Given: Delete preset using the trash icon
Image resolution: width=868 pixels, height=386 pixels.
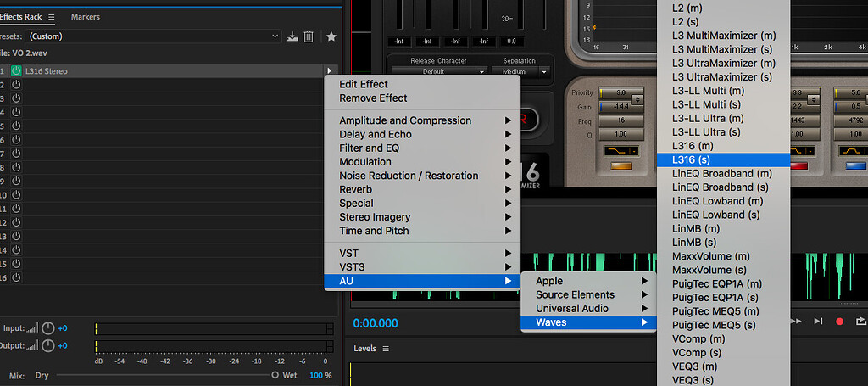Looking at the screenshot, I should 309,36.
